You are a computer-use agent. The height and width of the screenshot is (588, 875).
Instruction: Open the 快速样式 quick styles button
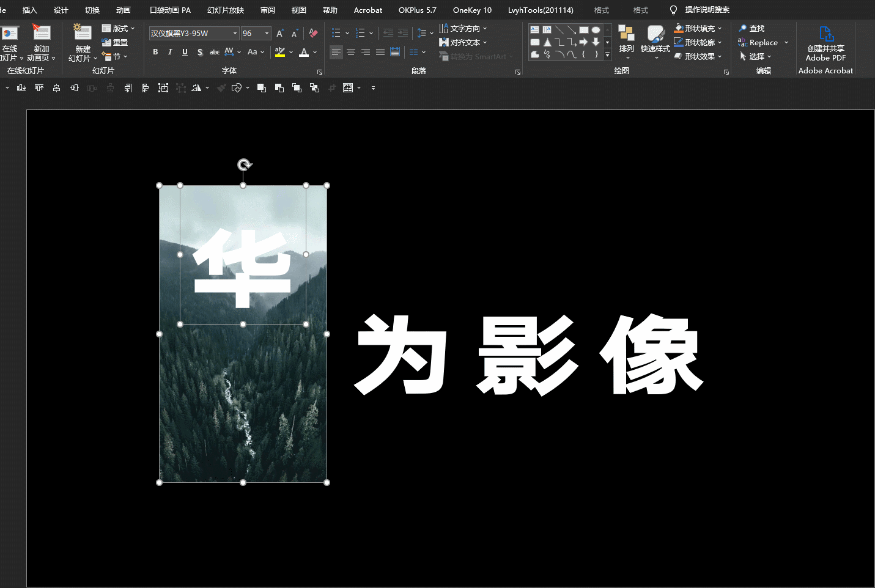point(655,42)
